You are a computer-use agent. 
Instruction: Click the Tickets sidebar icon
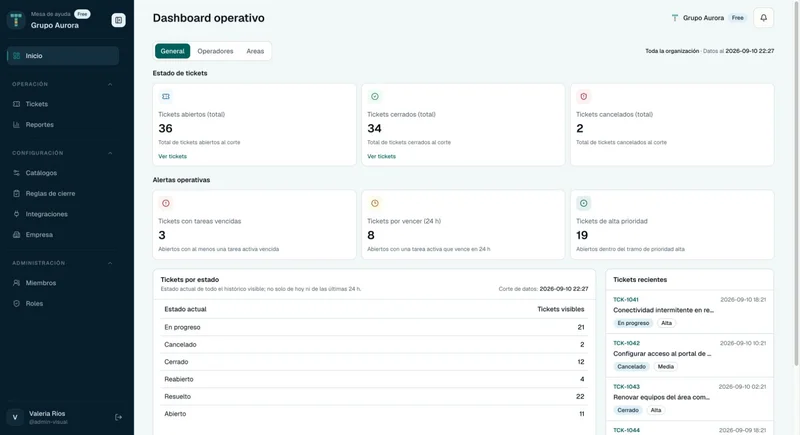tap(16, 104)
